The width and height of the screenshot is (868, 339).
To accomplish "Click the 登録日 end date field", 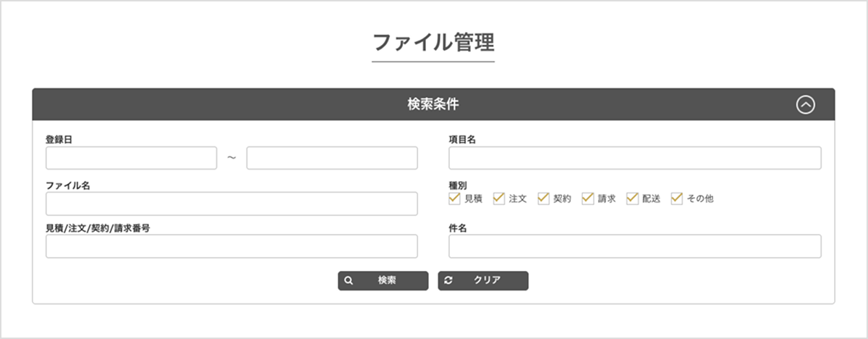I will 332,158.
